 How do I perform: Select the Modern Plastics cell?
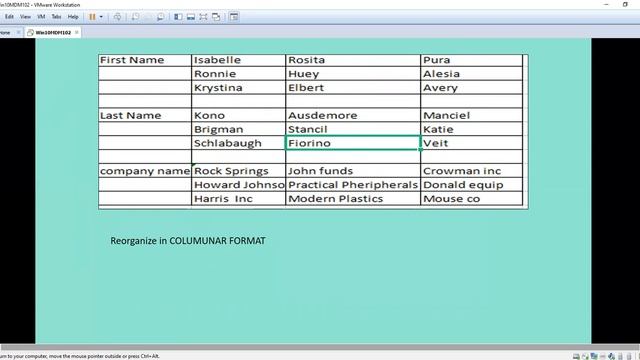353,199
